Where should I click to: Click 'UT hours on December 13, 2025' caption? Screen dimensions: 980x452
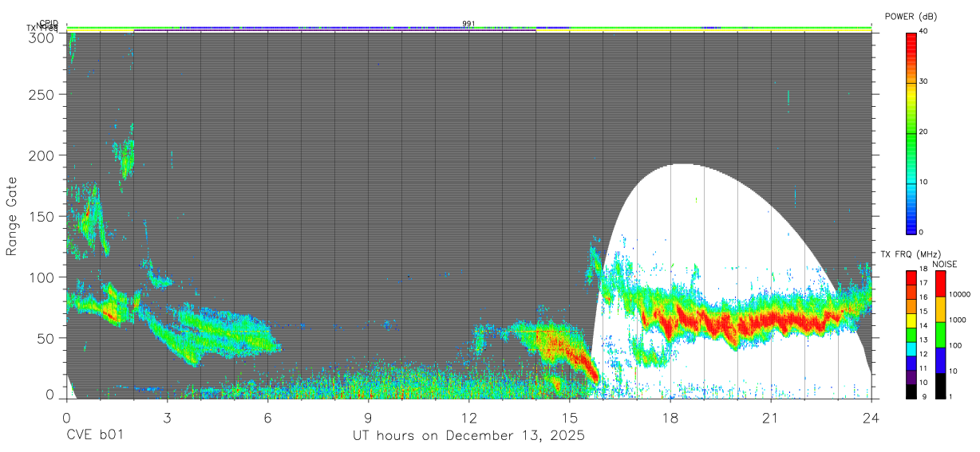(x=468, y=436)
